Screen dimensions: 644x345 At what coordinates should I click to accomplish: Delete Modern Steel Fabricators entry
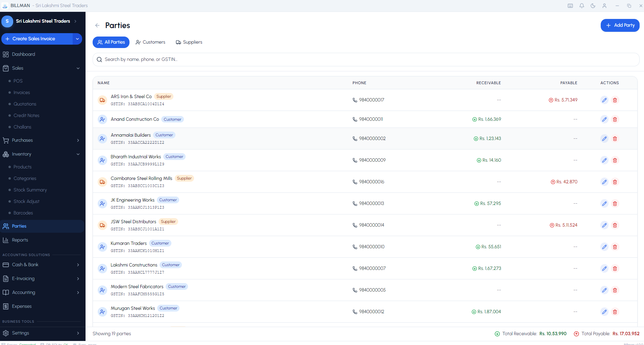pyautogui.click(x=615, y=290)
